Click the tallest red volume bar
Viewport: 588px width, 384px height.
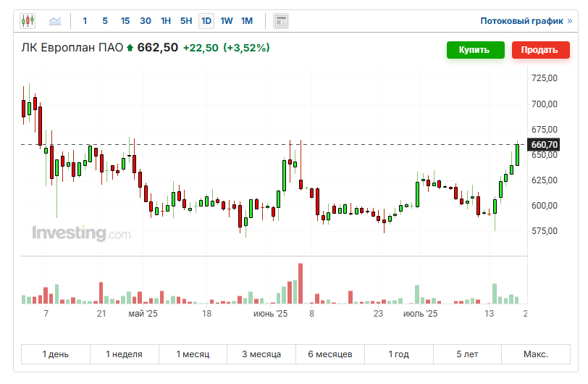(301, 283)
